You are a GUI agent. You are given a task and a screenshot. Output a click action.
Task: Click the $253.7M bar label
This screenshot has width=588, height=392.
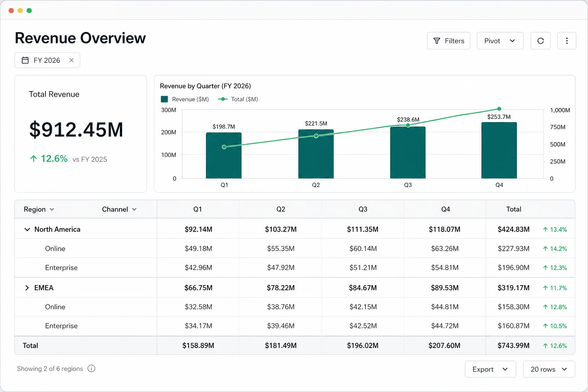tap(499, 117)
